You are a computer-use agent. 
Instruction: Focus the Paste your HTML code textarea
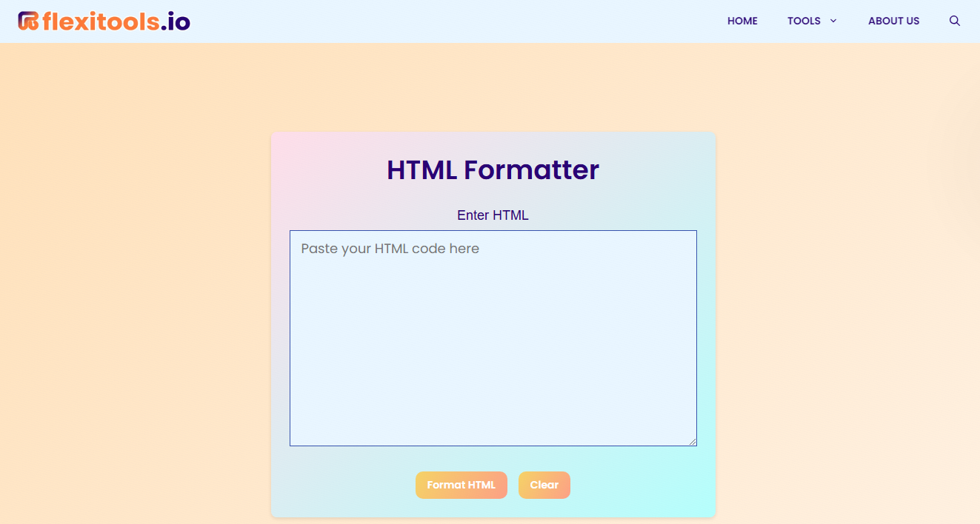(493, 338)
